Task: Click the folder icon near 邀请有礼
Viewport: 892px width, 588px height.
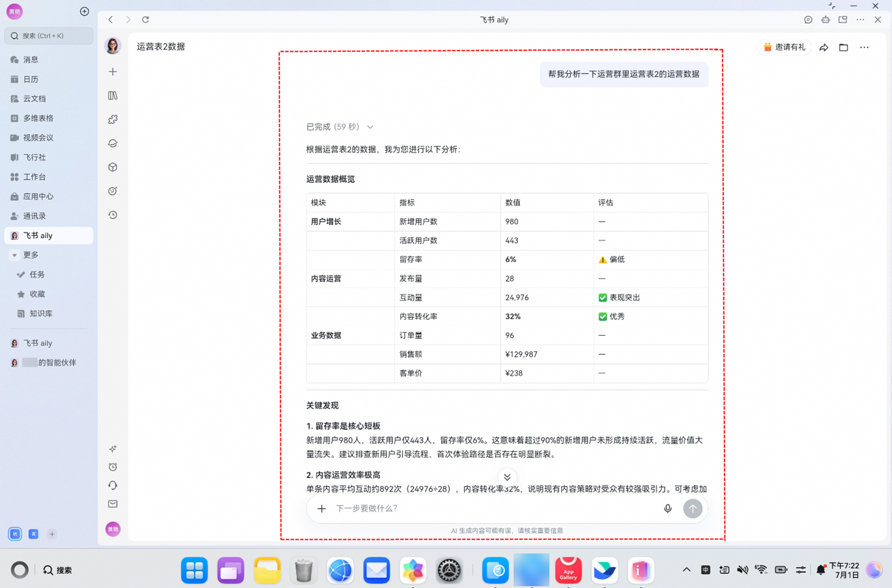Action: (844, 47)
